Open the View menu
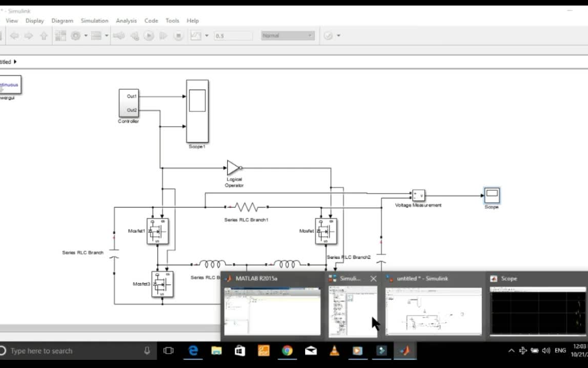 11,20
